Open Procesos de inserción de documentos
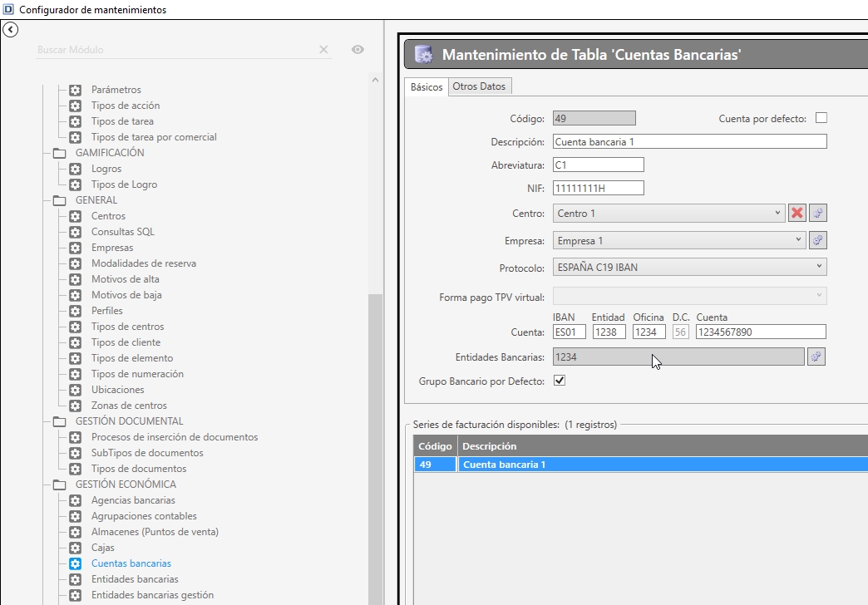 point(175,437)
